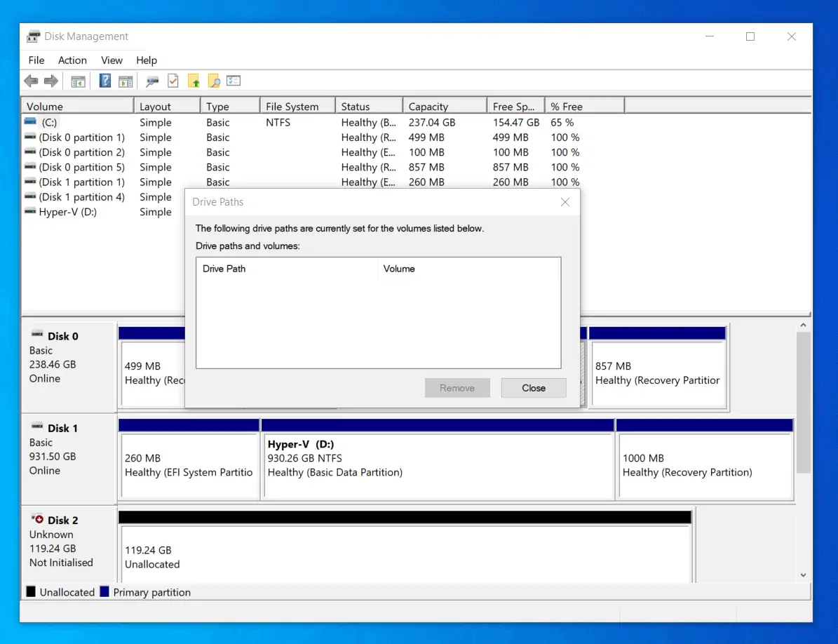Click the Disk 0 drive icon
Image resolution: width=838 pixels, height=644 pixels.
tap(37, 335)
